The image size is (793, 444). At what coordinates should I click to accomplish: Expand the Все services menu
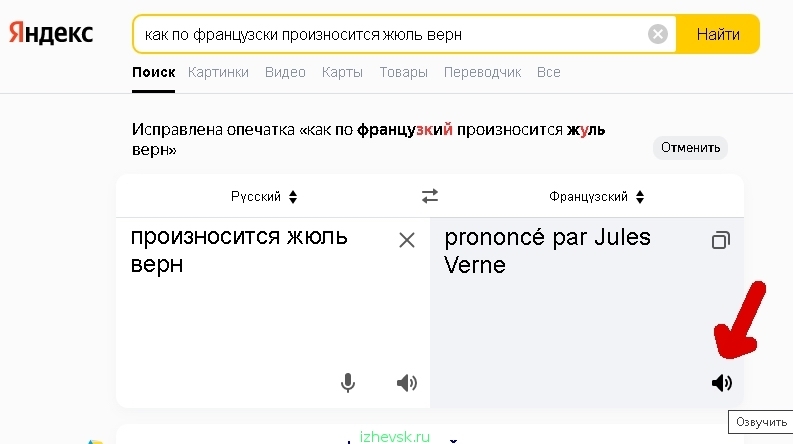pos(549,72)
